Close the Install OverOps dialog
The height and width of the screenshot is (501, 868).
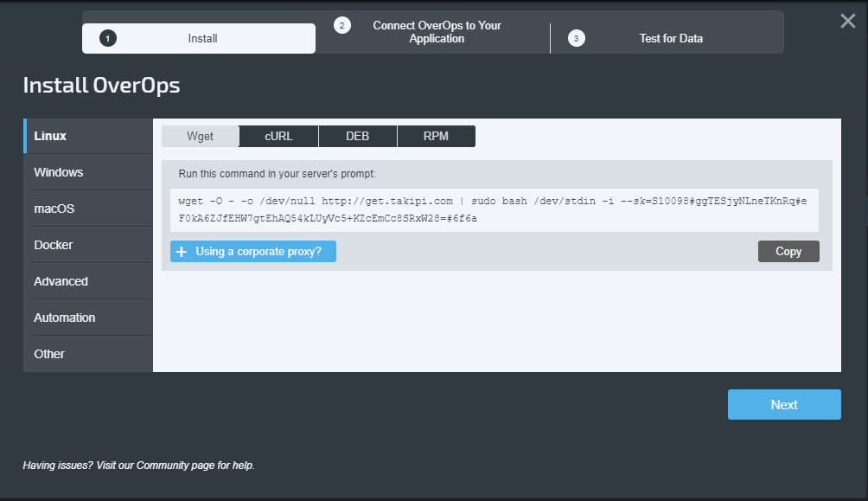[x=847, y=21]
